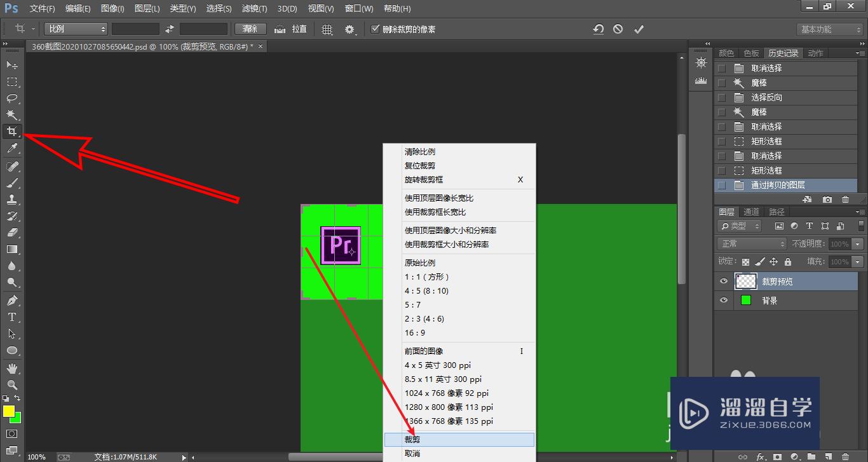The height and width of the screenshot is (462, 868).
Task: Toggle lock image pixels brush icon
Action: point(759,262)
